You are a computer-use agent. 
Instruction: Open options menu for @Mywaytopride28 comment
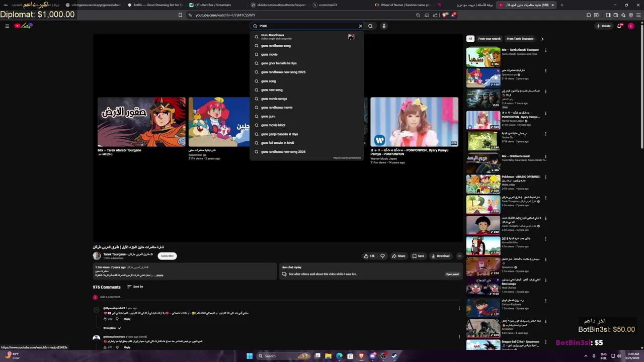[459, 308]
